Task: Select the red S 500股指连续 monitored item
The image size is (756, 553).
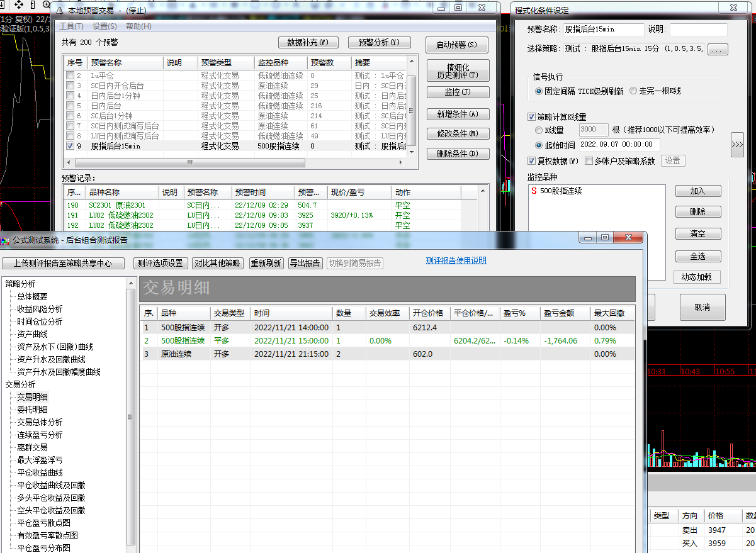Action: (556, 191)
